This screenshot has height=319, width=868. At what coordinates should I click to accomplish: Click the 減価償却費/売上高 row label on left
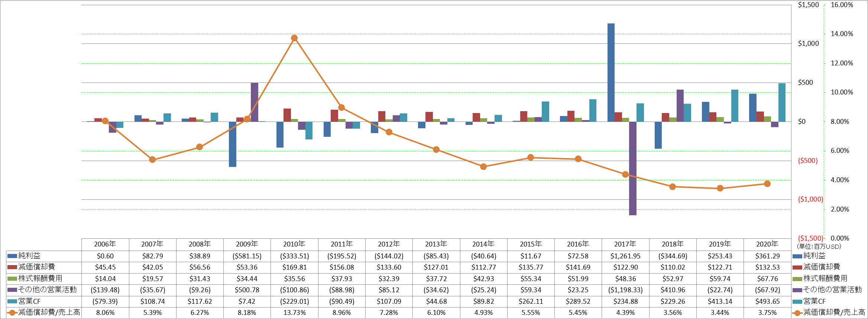(49, 312)
